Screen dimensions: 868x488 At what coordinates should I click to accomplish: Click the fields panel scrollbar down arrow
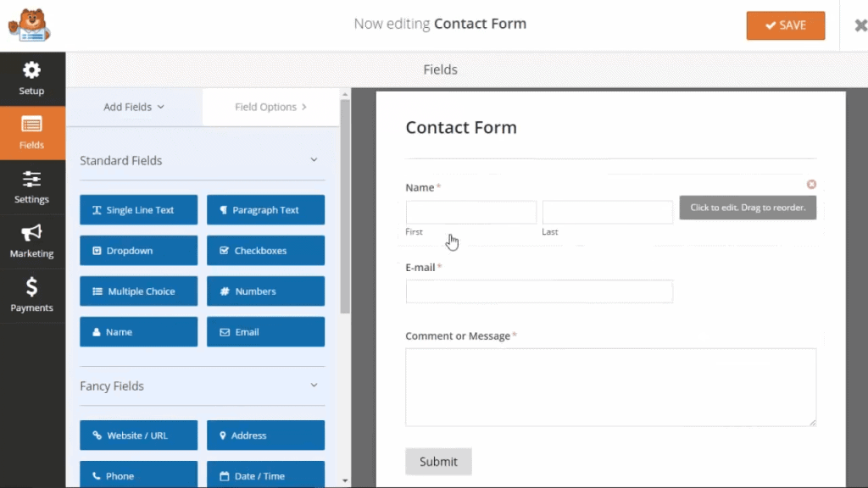point(345,480)
